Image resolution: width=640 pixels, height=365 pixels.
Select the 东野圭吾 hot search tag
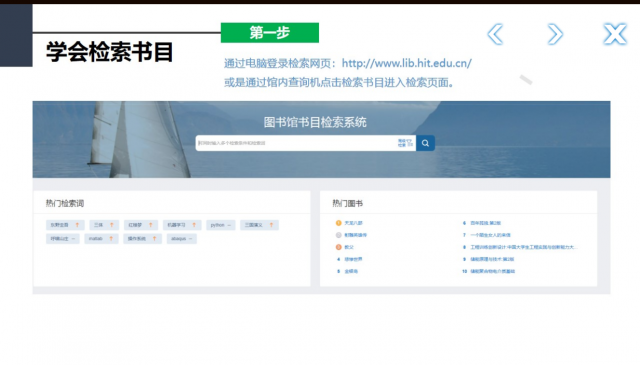point(65,225)
